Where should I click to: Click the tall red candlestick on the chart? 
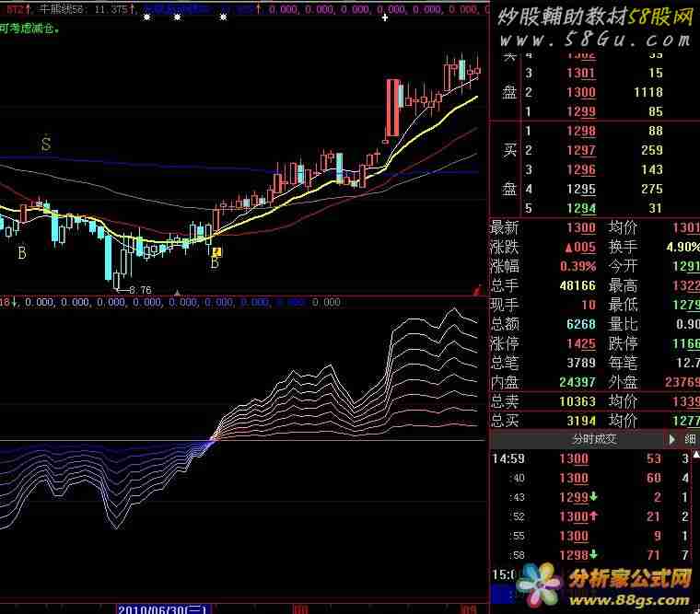393,108
